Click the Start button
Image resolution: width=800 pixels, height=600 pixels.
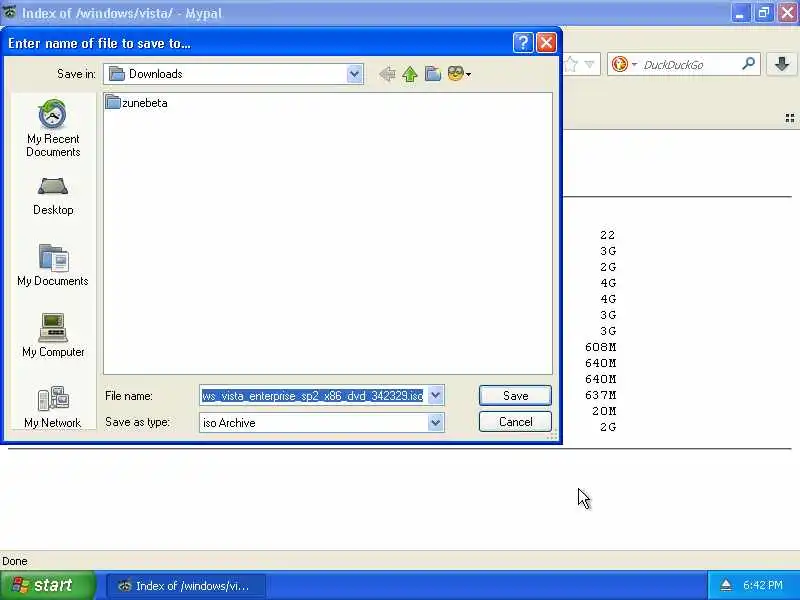coord(47,585)
